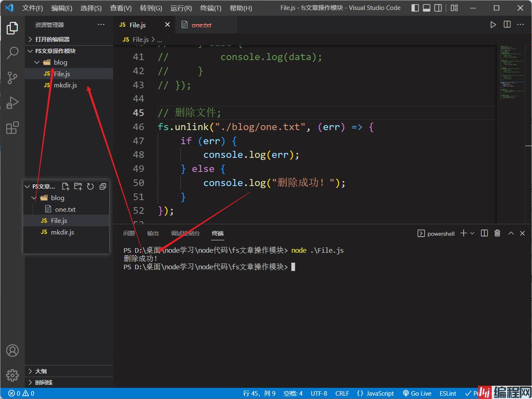Viewport: 532px width, 399px height.
Task: Click ESLint status bar item
Action: click(x=448, y=394)
